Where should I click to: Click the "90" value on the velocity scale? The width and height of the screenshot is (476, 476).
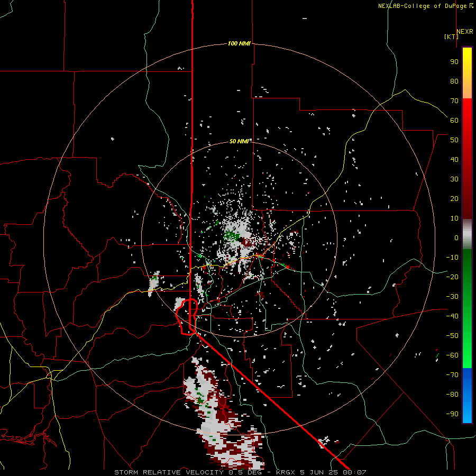click(x=454, y=62)
